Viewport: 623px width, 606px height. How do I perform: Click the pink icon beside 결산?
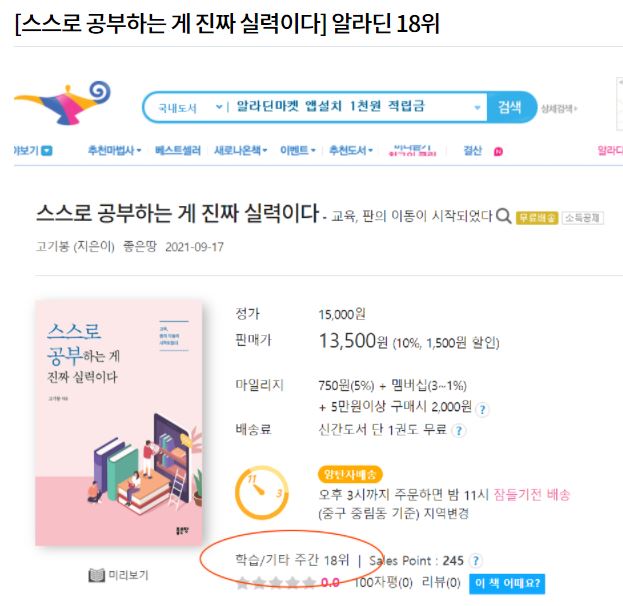click(x=498, y=152)
